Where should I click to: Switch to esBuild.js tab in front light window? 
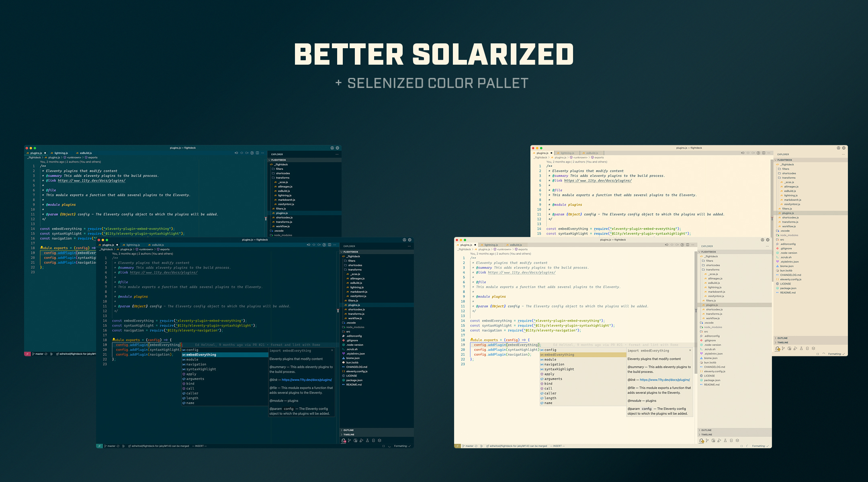pyautogui.click(x=516, y=245)
